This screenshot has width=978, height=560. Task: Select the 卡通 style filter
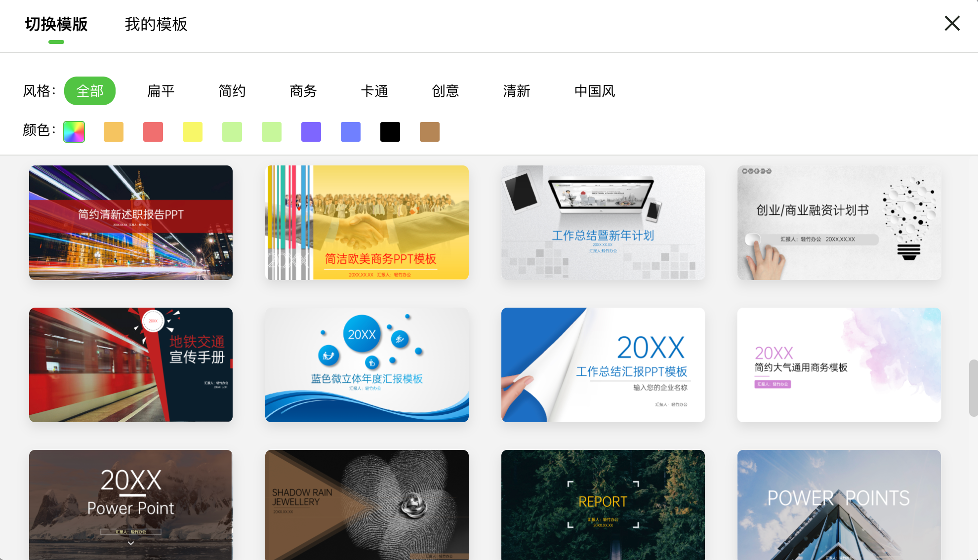[374, 91]
